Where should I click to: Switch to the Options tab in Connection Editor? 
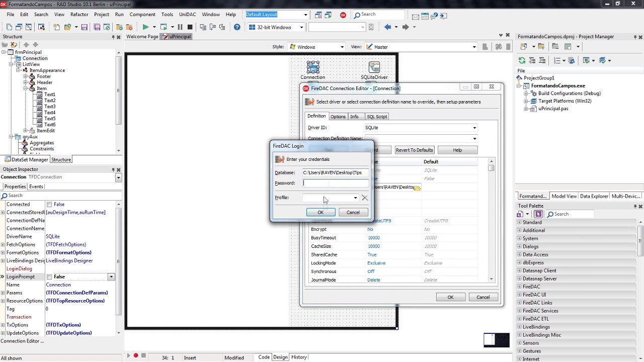pyautogui.click(x=338, y=117)
